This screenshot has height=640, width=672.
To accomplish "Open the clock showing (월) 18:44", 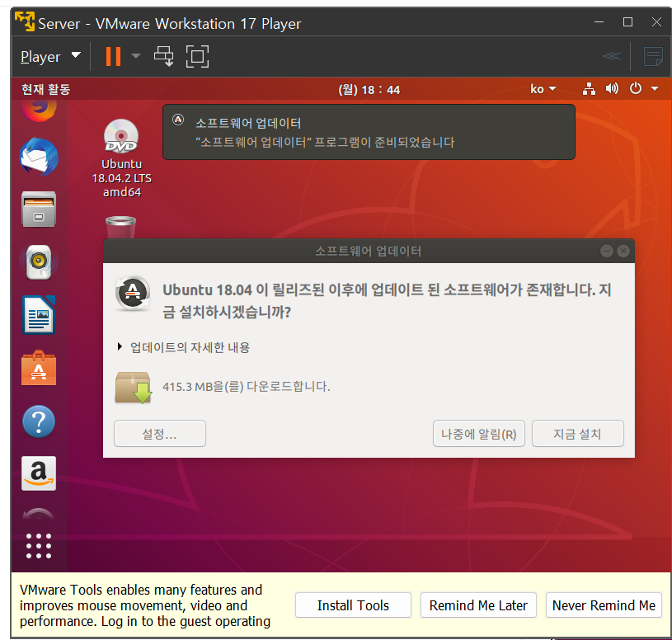I will (369, 90).
